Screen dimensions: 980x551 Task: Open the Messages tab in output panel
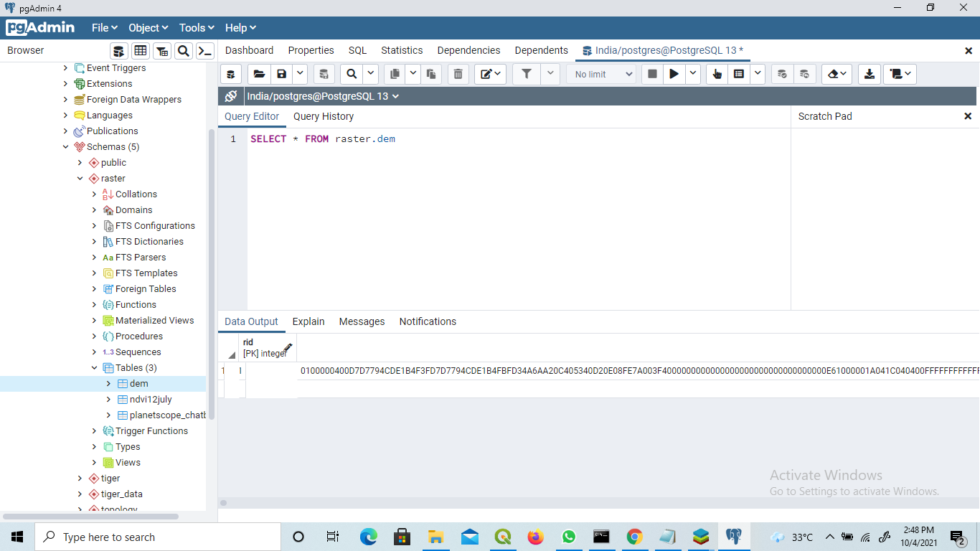(x=362, y=321)
